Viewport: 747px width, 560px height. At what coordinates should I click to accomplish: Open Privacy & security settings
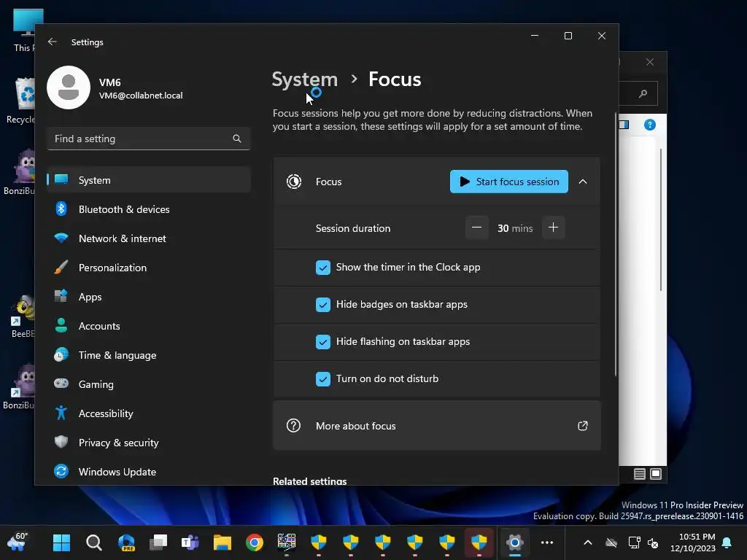click(149, 443)
